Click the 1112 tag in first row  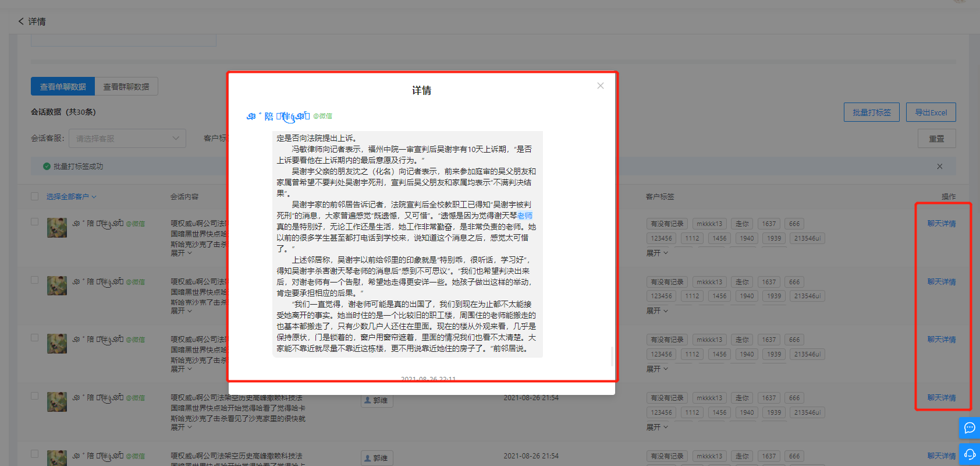tap(692, 238)
